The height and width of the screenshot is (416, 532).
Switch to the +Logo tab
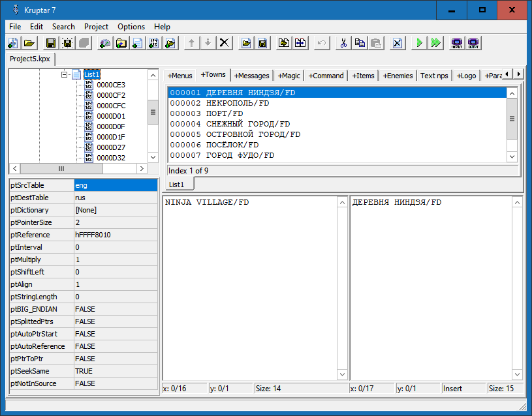click(x=467, y=76)
